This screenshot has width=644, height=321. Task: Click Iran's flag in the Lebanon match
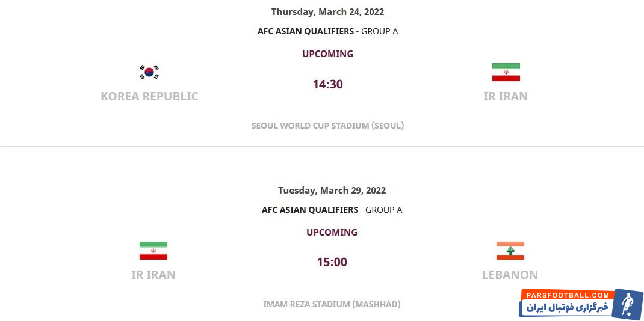153,251
